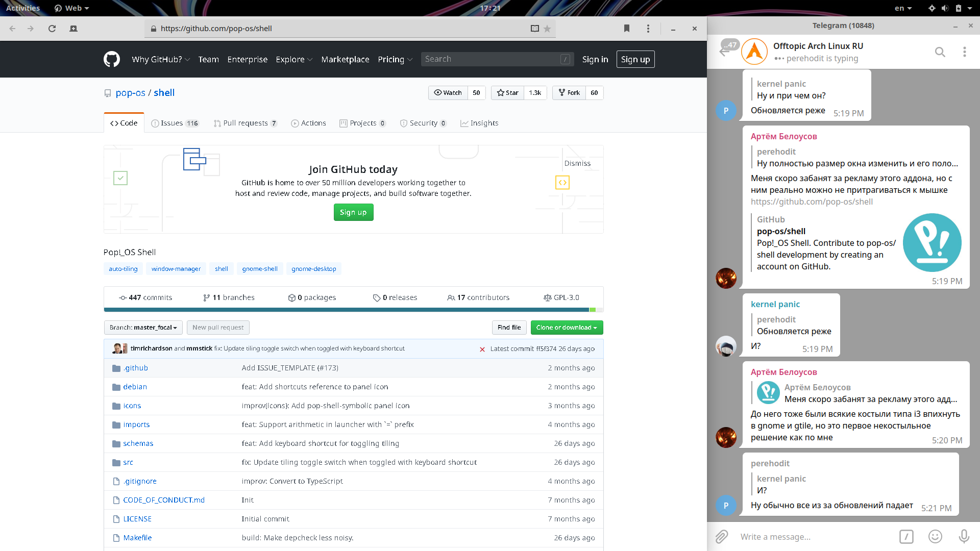Screen dimensions: 980x551
Task: Focus the GitHub Search field
Action: click(x=497, y=59)
